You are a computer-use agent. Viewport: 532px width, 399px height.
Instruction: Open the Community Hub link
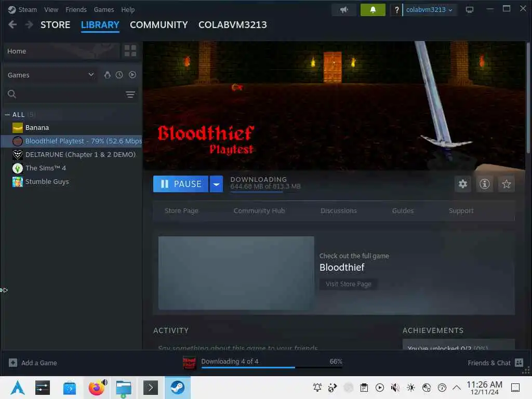259,211
